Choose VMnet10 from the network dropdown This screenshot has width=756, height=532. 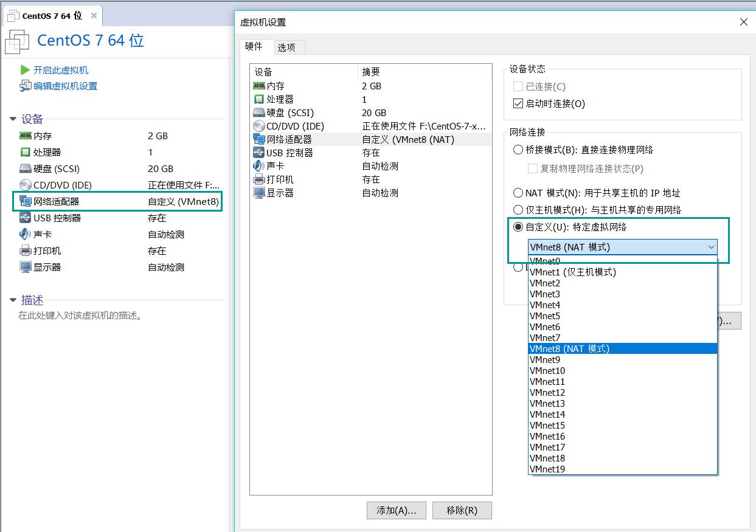point(623,371)
